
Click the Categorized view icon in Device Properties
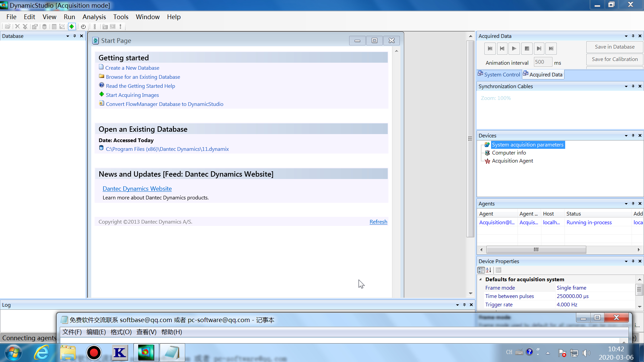481,270
